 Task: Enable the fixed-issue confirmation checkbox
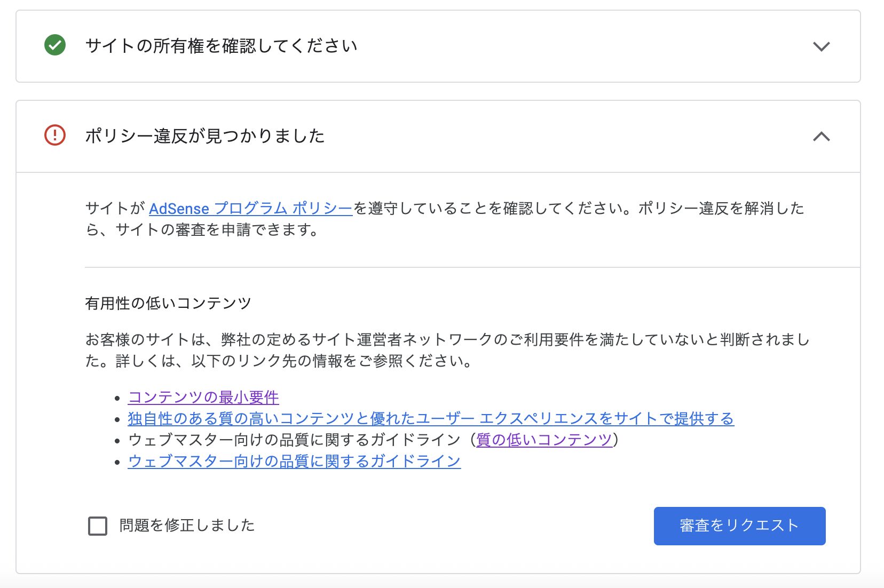click(x=97, y=526)
